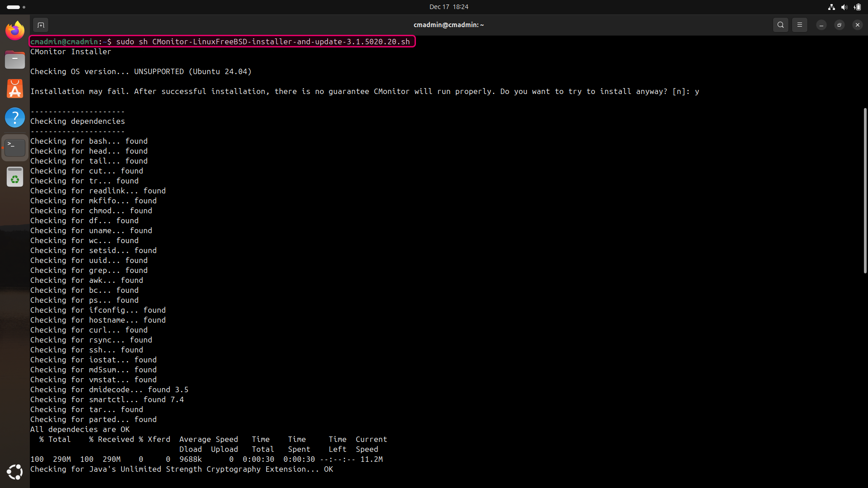Click the 'Checking for grep' line
Screen dimensions: 868x488
(x=89, y=270)
